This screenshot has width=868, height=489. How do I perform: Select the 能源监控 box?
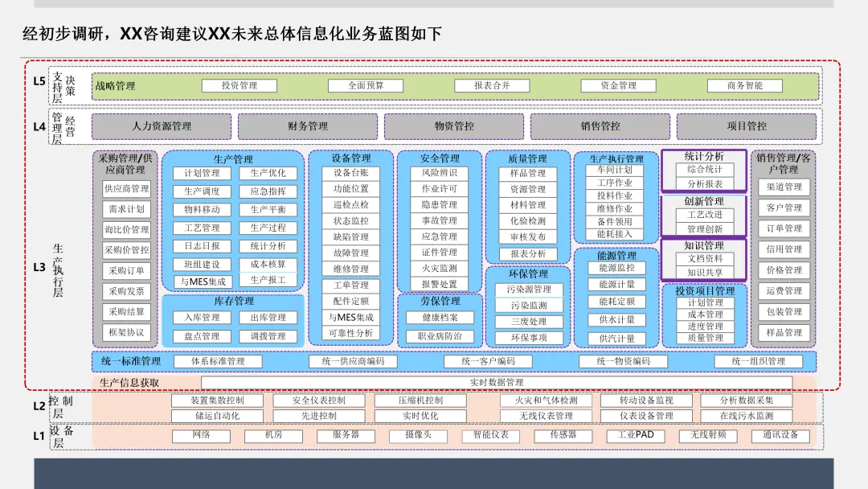point(616,268)
